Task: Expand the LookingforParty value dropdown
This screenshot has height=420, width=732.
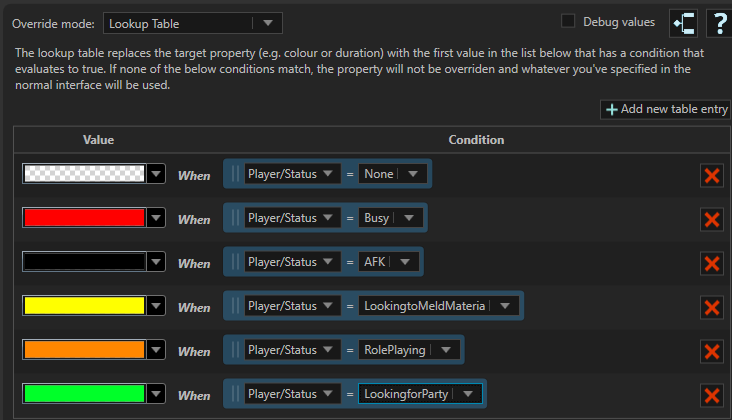Action: point(467,394)
